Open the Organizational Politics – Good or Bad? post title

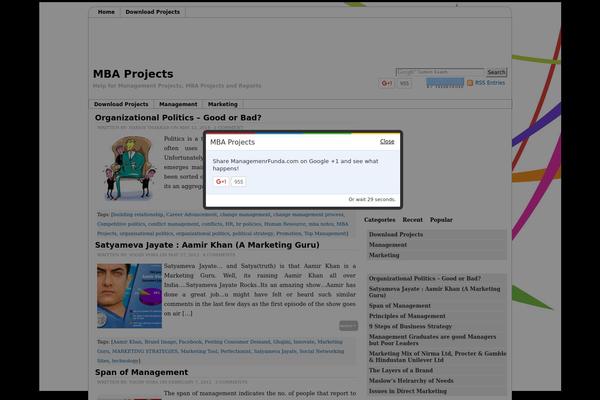click(178, 118)
